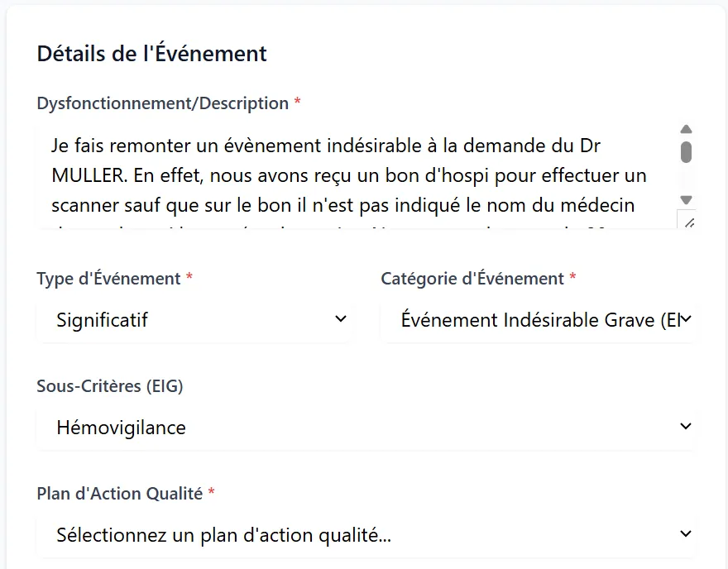This screenshot has width=728, height=569.
Task: Click the scroll-down arrow in description box
Action: click(x=686, y=200)
